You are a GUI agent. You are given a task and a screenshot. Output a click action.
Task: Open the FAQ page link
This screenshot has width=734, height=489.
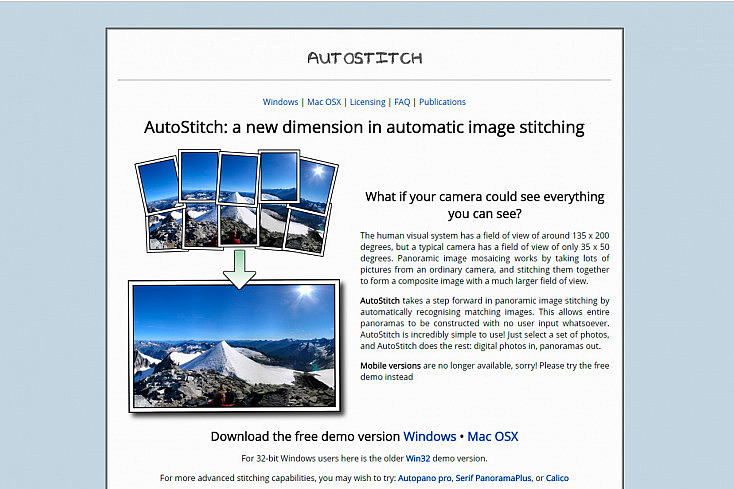(402, 102)
